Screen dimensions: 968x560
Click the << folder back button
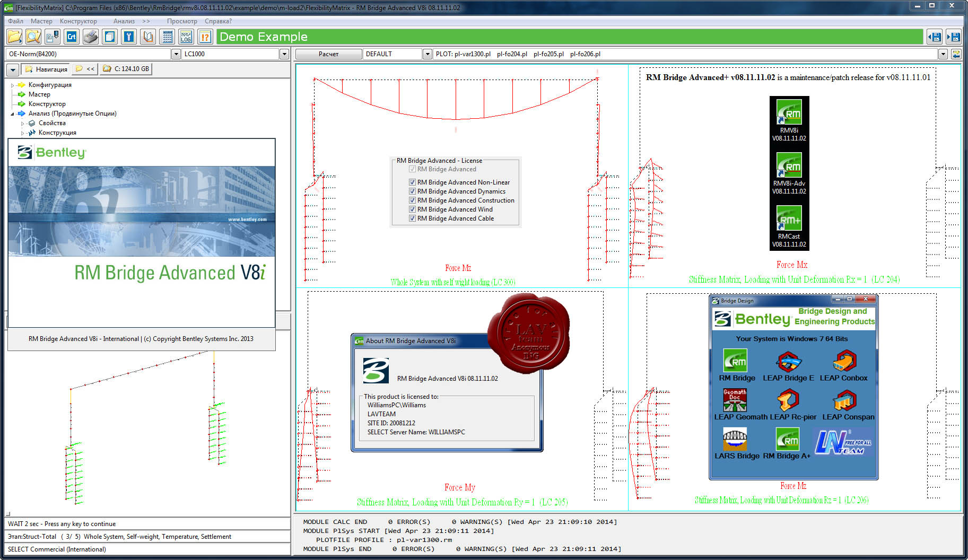85,69
